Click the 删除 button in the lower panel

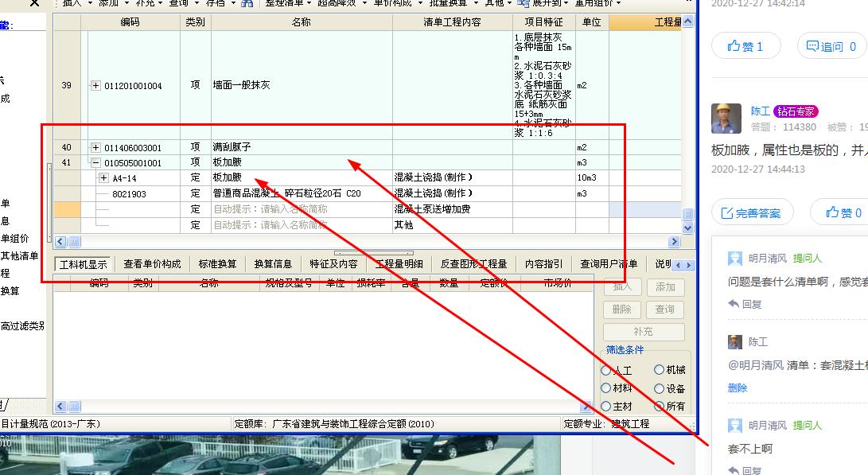tap(621, 309)
